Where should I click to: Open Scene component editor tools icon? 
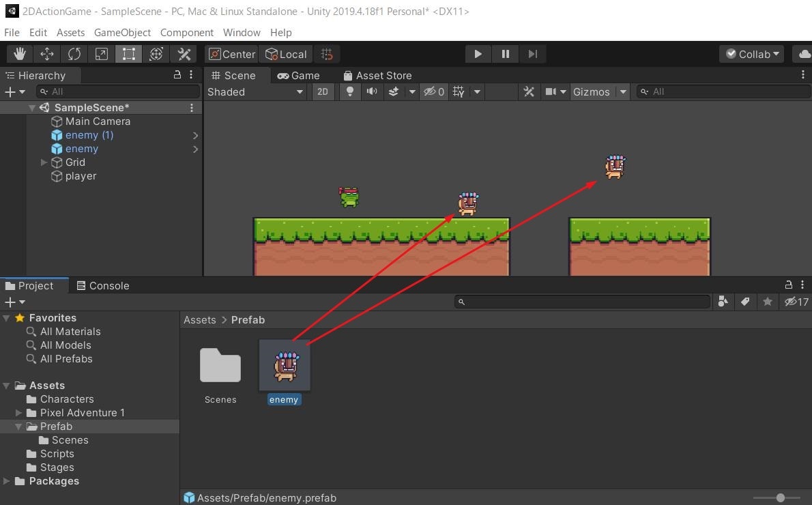click(529, 91)
